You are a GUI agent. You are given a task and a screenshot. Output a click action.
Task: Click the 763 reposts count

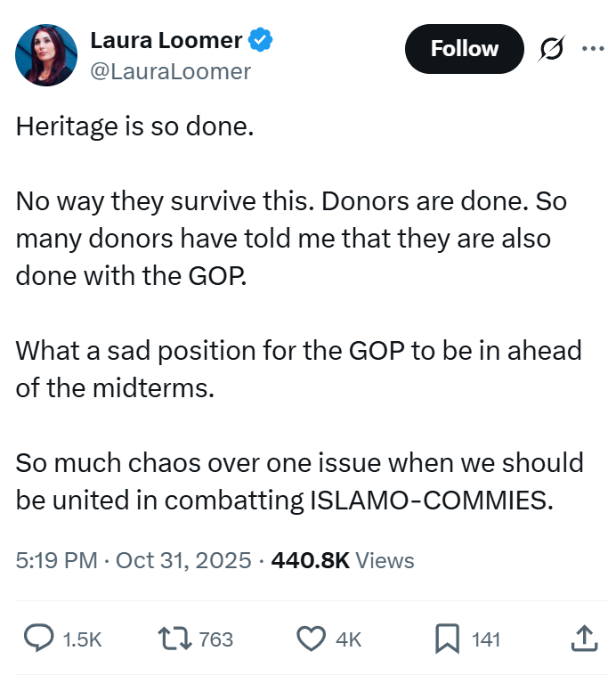[x=215, y=639]
